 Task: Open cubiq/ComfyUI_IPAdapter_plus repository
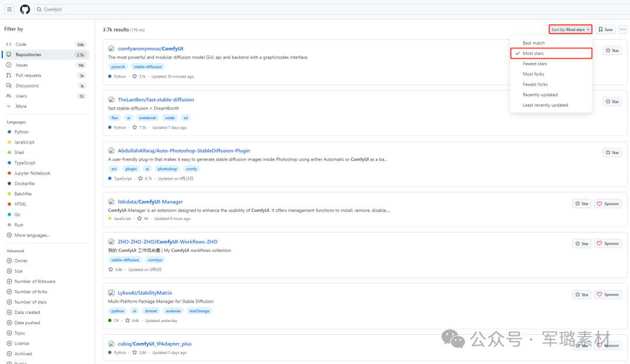[155, 344]
